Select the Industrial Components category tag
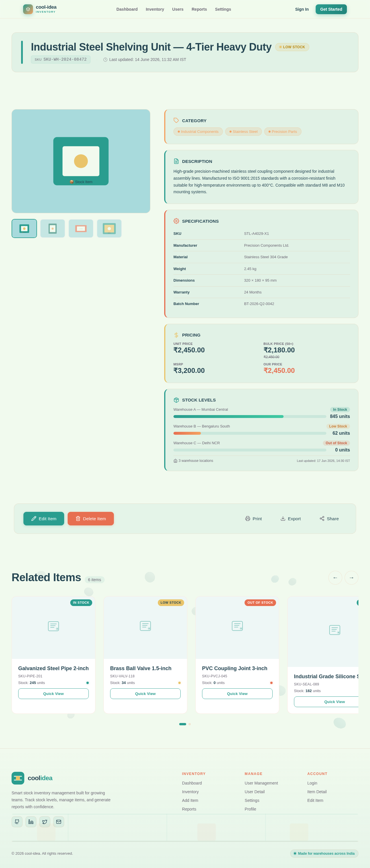Image resolution: width=370 pixels, height=868 pixels. pos(198,131)
